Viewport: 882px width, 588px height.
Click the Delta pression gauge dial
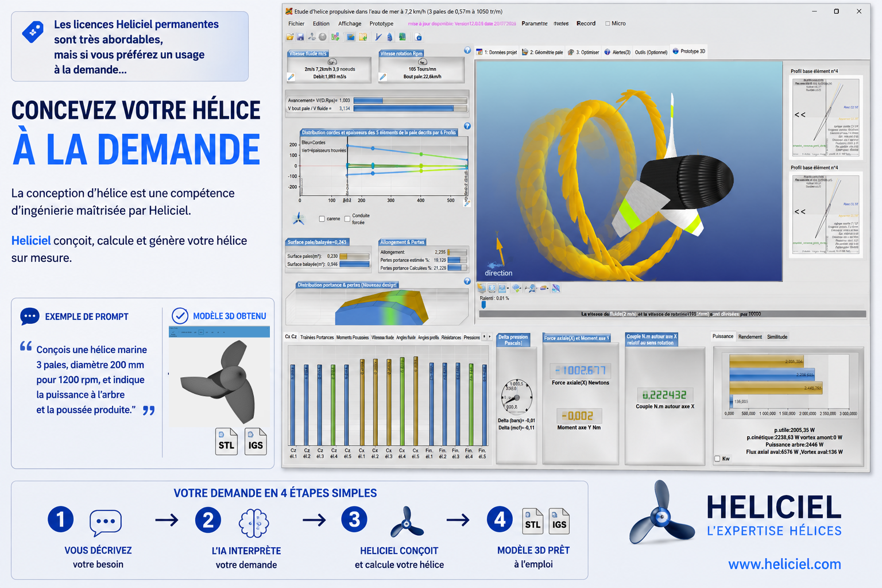coord(517,397)
